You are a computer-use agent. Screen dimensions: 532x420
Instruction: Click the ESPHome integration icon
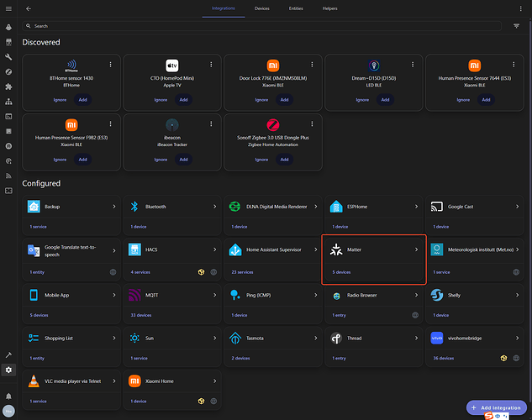coord(336,206)
